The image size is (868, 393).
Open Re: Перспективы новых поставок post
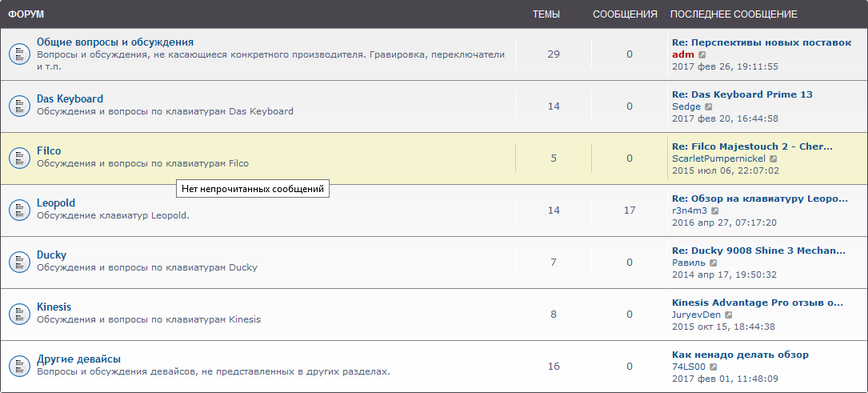pos(761,42)
